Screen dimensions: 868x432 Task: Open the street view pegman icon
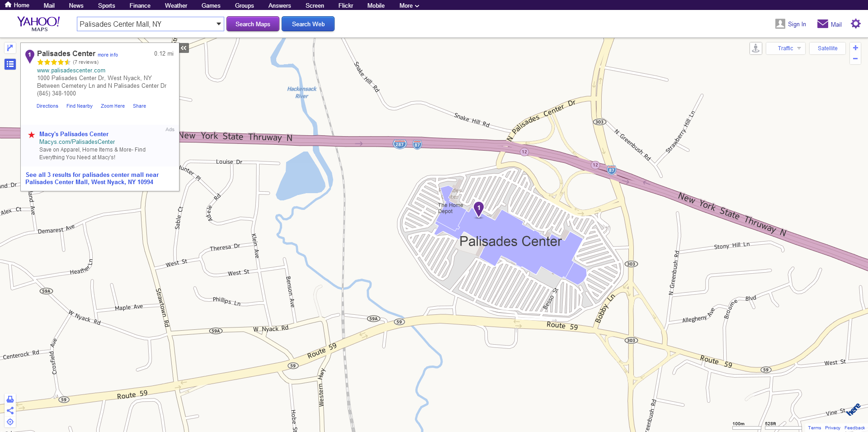click(756, 48)
